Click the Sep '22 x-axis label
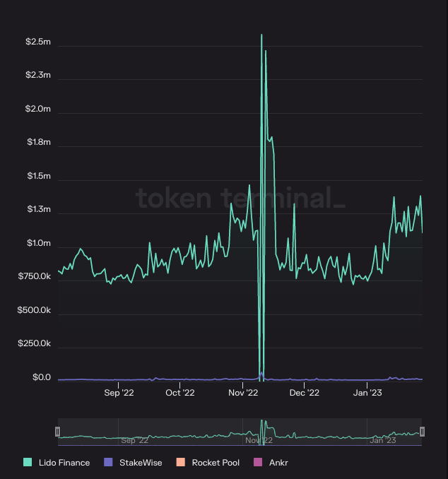This screenshot has height=479, width=448. pyautogui.click(x=119, y=393)
